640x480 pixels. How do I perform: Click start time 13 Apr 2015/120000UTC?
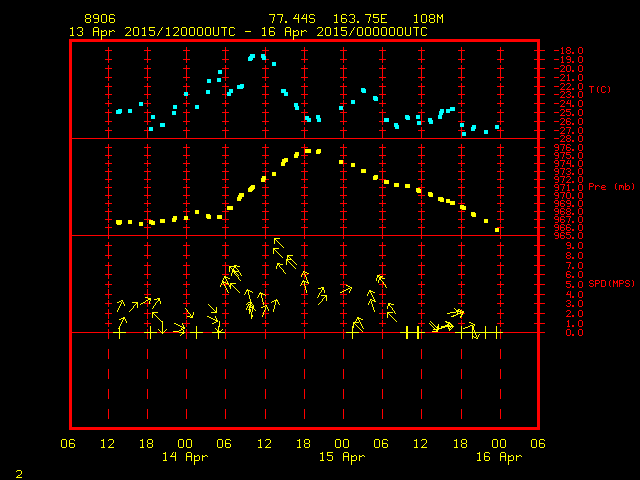pyautogui.click(x=152, y=32)
